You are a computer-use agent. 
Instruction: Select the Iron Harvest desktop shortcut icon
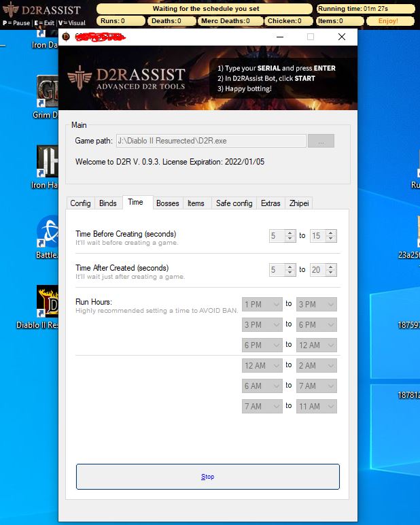pos(48,162)
